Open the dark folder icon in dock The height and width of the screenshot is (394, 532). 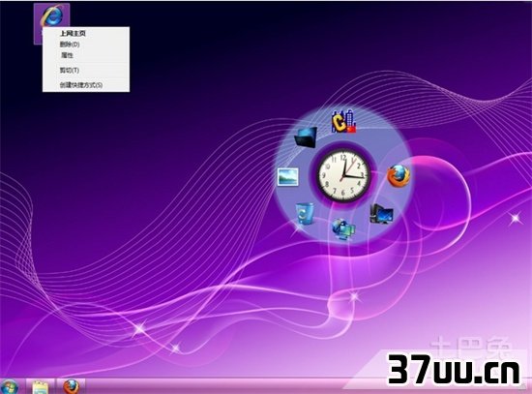point(306,136)
